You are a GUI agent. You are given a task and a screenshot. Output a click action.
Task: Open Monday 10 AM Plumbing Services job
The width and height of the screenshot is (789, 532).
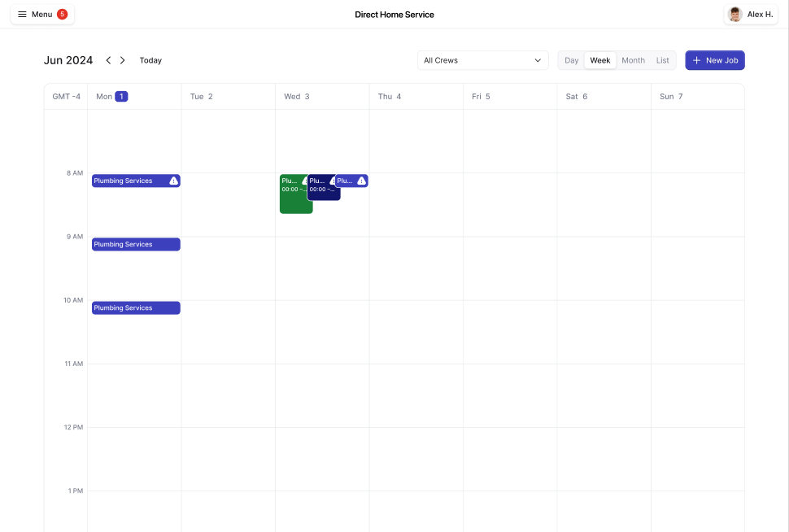pos(135,307)
